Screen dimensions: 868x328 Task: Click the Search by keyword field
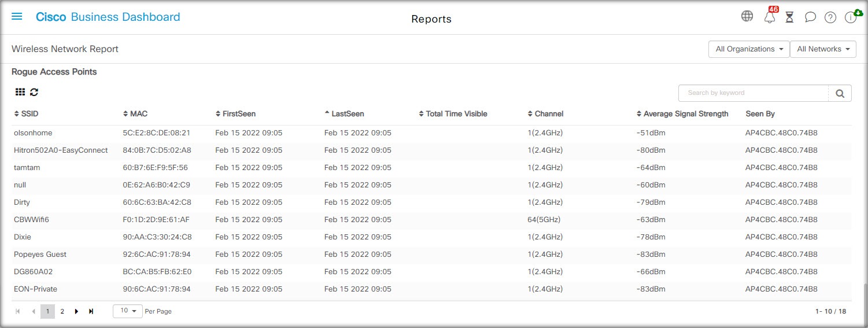pyautogui.click(x=754, y=93)
